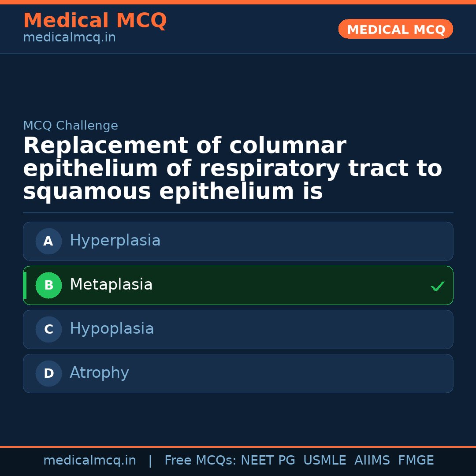This screenshot has width=476, height=476.
Task: Select AIIMS in the footer
Action: coord(372,461)
